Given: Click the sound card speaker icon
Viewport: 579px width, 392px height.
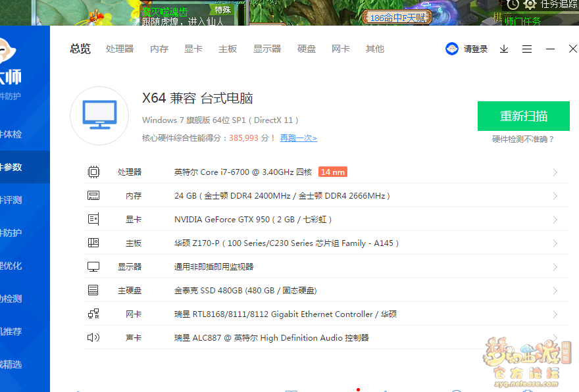Looking at the screenshot, I should point(93,337).
